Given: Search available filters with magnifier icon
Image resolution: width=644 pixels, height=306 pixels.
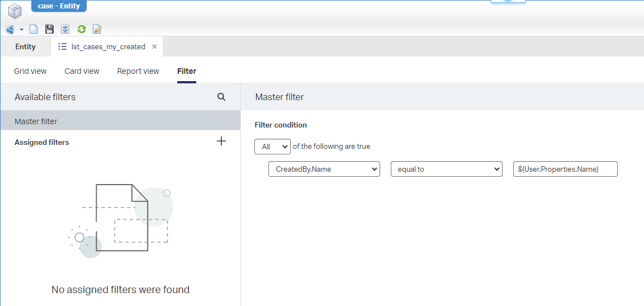Looking at the screenshot, I should pos(221,97).
